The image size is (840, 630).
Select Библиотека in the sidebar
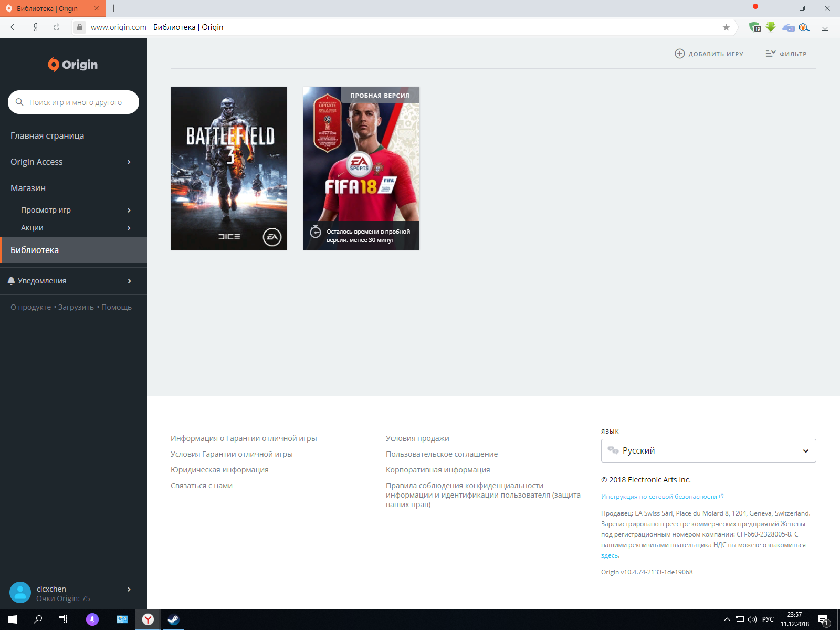[73, 250]
